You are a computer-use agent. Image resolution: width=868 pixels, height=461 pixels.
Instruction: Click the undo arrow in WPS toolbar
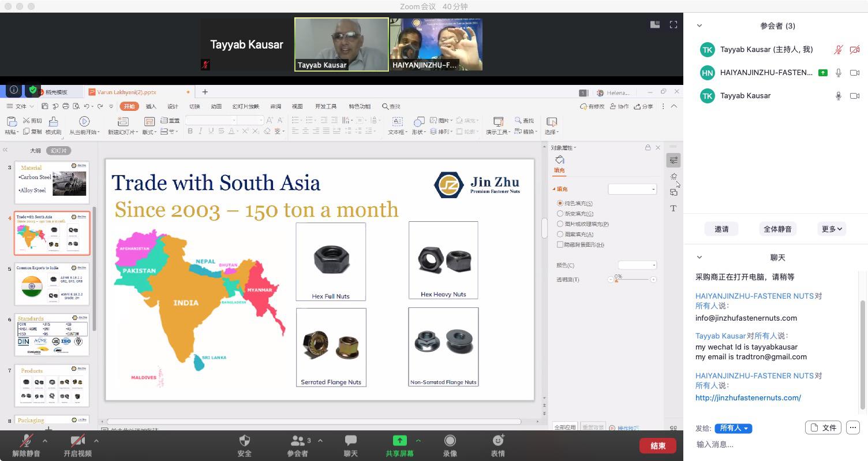point(86,106)
